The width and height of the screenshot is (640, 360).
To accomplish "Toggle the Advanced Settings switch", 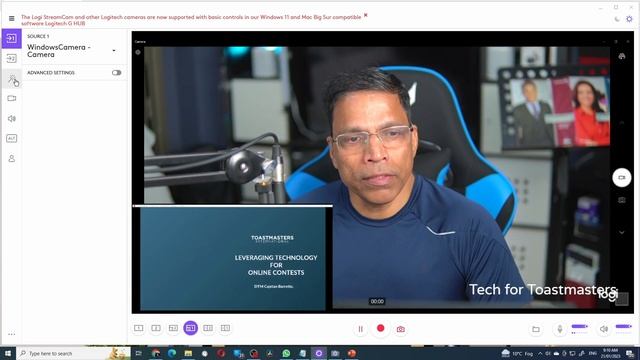I will pyautogui.click(x=116, y=73).
